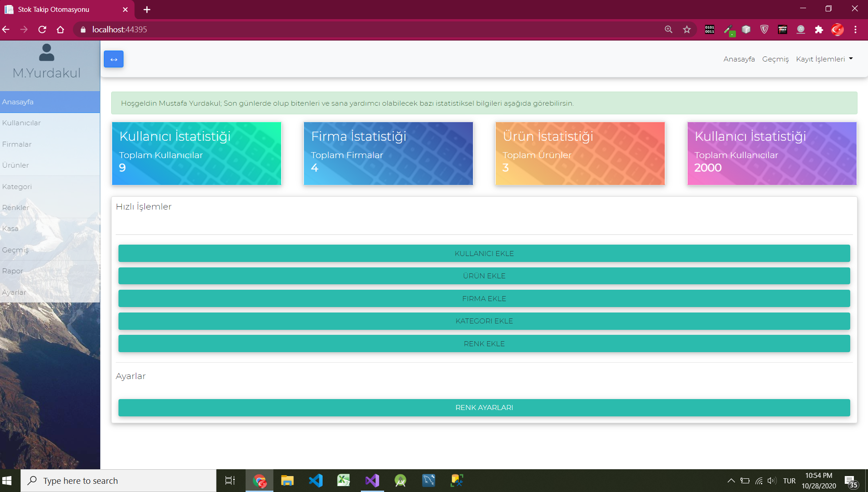
Task: Click the ÜRÜN EKLE button
Action: tap(484, 276)
